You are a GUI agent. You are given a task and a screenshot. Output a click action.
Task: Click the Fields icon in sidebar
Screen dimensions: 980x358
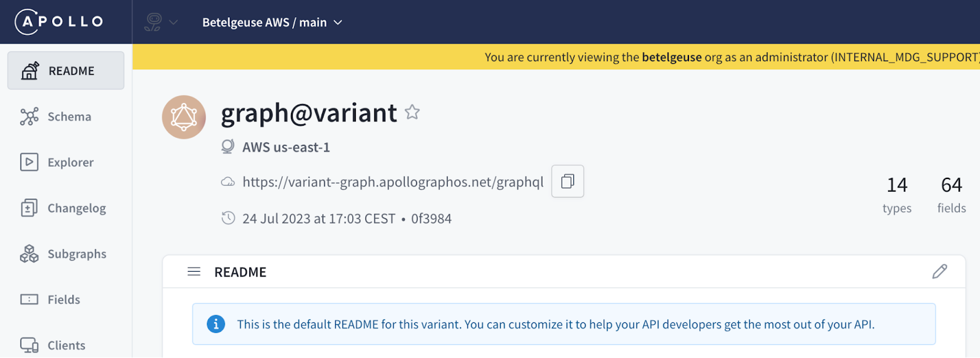click(x=29, y=299)
